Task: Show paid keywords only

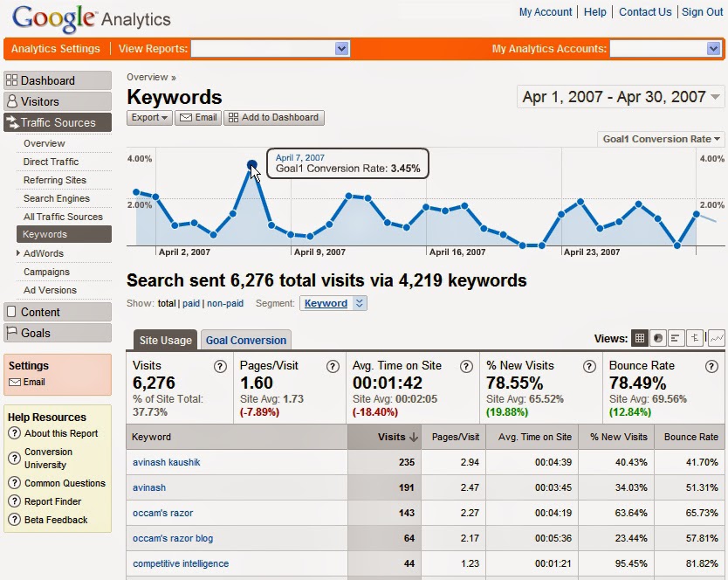Action: coord(191,303)
